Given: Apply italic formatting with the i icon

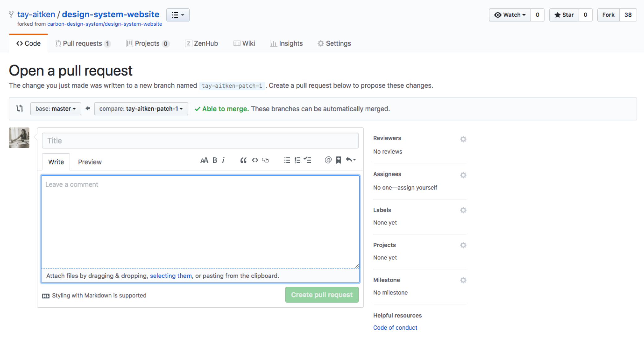Looking at the screenshot, I should 223,160.
